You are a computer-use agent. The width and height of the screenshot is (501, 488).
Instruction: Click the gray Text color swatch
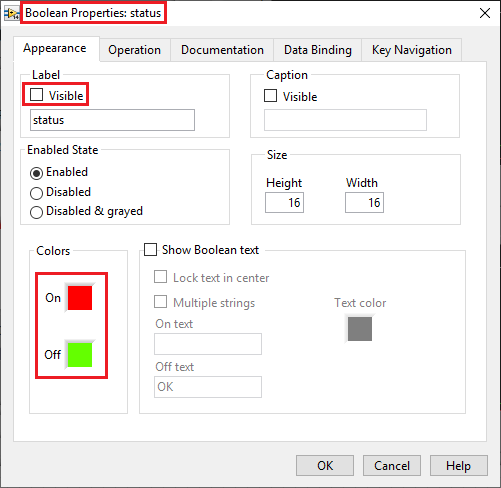[360, 329]
